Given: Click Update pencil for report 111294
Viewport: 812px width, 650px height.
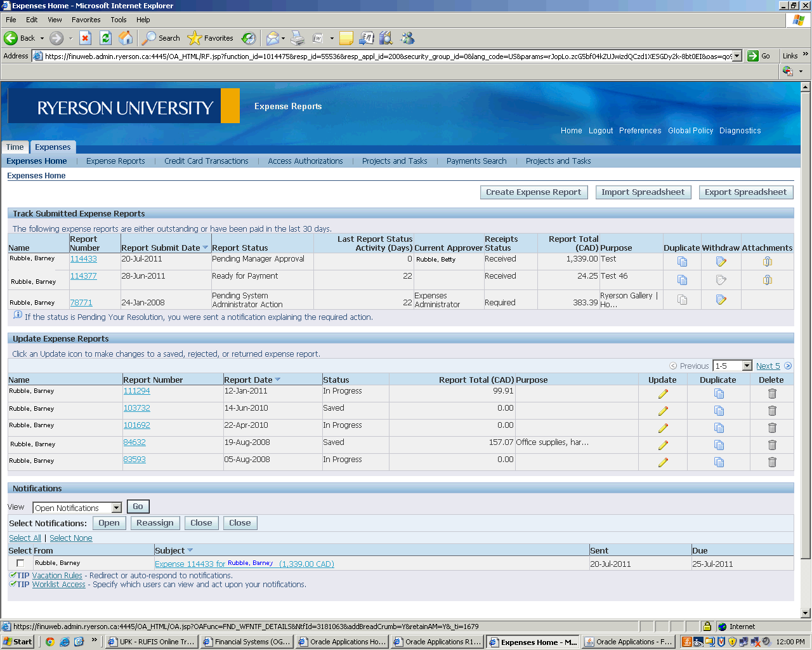Looking at the screenshot, I should [663, 394].
